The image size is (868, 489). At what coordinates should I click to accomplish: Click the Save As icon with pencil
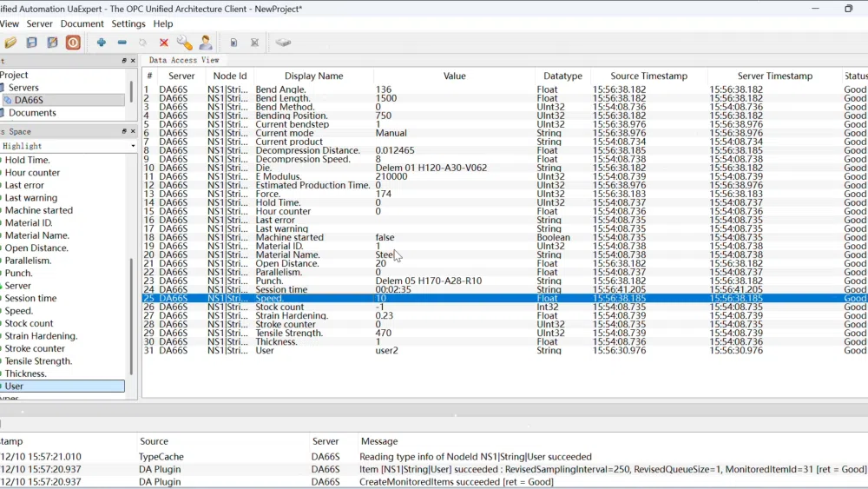(x=52, y=43)
